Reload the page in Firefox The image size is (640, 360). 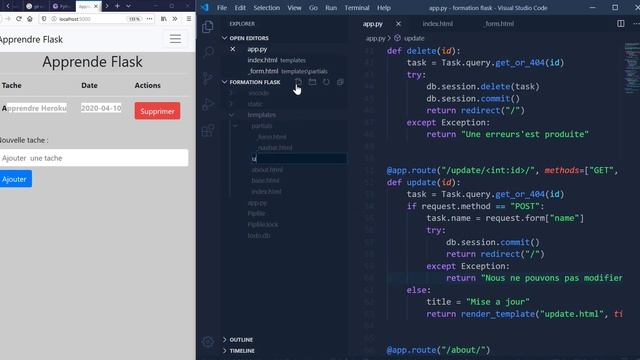click(x=19, y=19)
